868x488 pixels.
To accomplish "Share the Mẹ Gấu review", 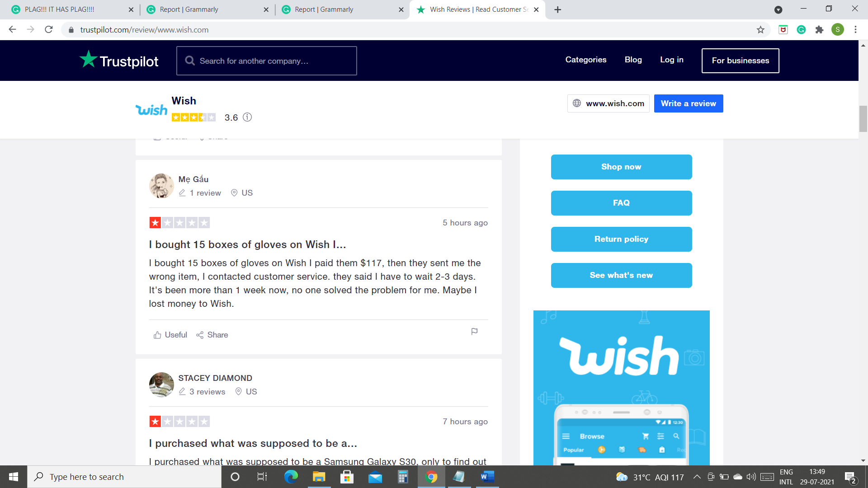I will pos(212,335).
